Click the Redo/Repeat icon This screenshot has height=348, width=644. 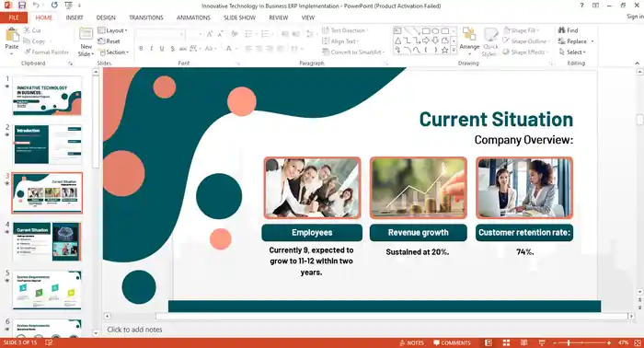54,6
